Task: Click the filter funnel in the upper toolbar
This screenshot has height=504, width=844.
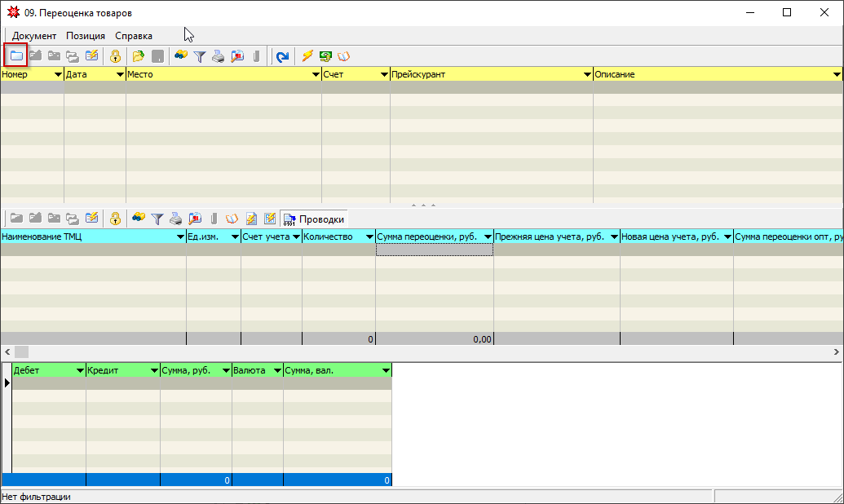Action: click(x=199, y=56)
